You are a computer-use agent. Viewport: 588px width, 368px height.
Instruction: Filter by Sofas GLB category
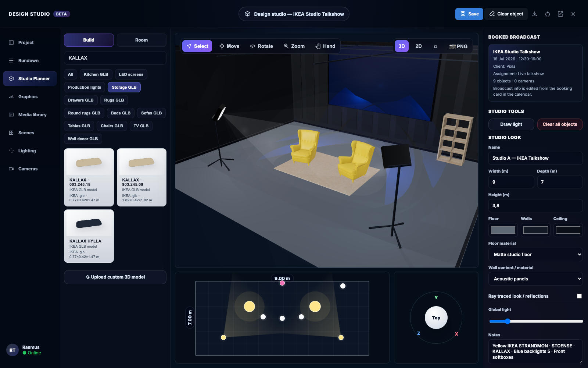(x=151, y=113)
